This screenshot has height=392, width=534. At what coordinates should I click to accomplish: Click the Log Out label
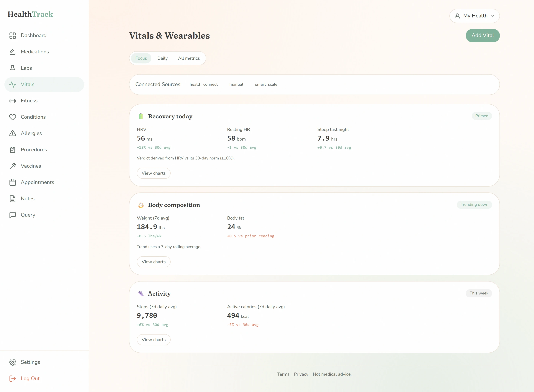click(30, 378)
